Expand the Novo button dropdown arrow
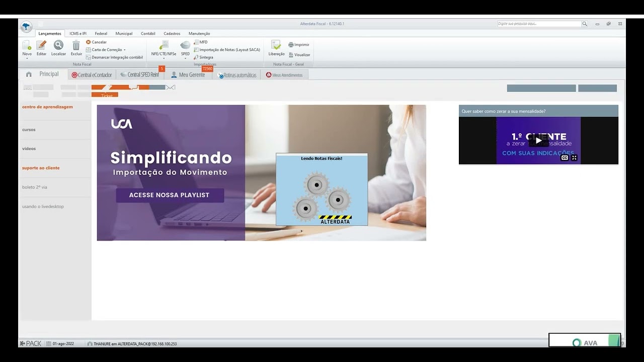This screenshot has width=644, height=362. point(27,58)
